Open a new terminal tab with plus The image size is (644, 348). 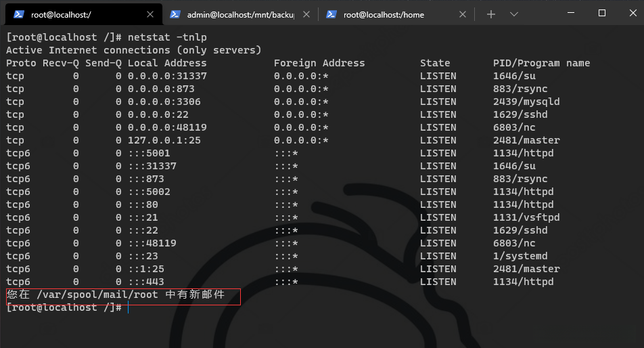[491, 14]
